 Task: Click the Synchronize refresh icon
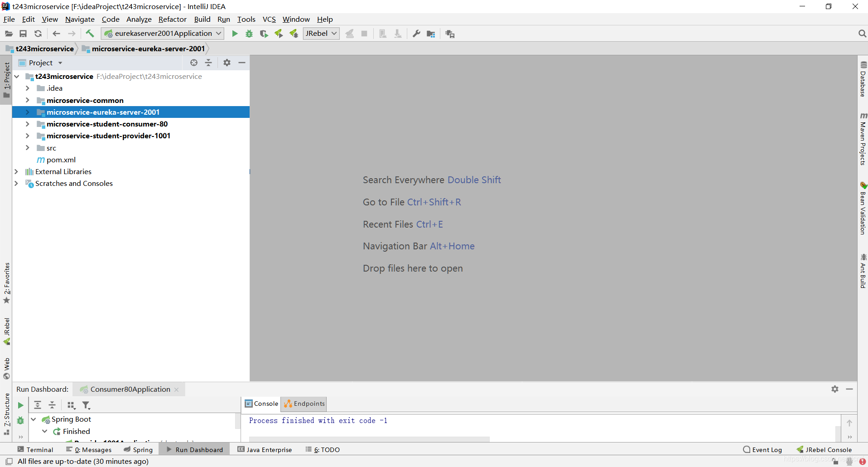38,34
